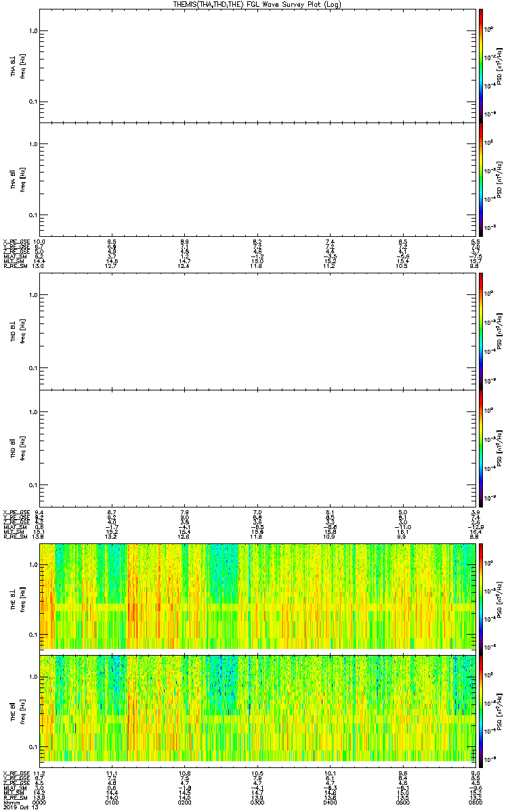This screenshot has width=508, height=812.
Task: Click the 1.0 frequency tick on THA B⊥ panel
Action: pos(33,31)
